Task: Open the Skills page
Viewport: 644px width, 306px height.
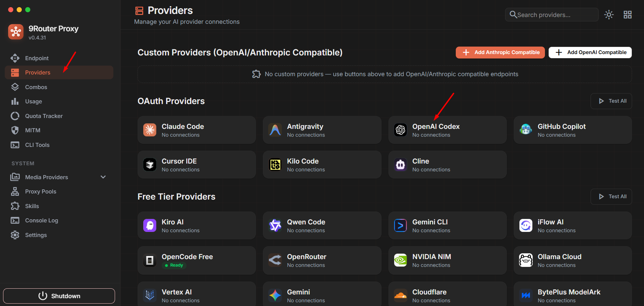Action: click(x=59, y=206)
